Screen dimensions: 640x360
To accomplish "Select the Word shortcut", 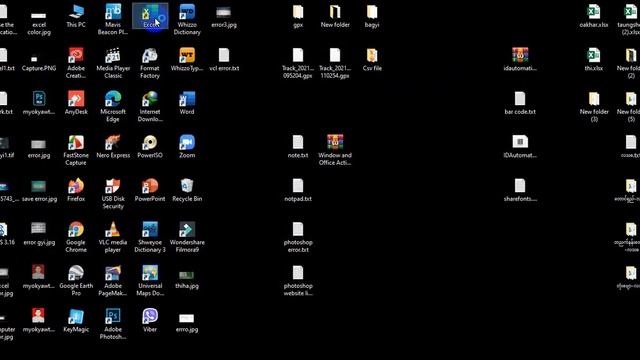I will pyautogui.click(x=187, y=103).
